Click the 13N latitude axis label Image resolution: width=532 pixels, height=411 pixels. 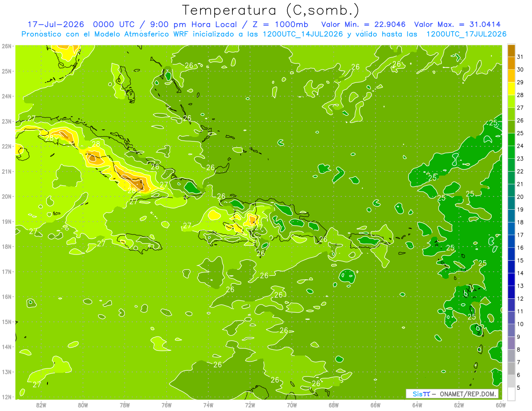click(6, 372)
